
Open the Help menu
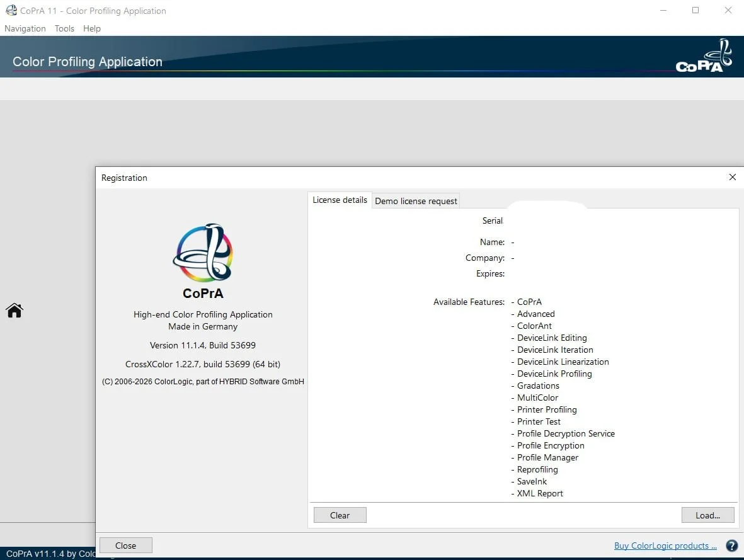coord(92,28)
